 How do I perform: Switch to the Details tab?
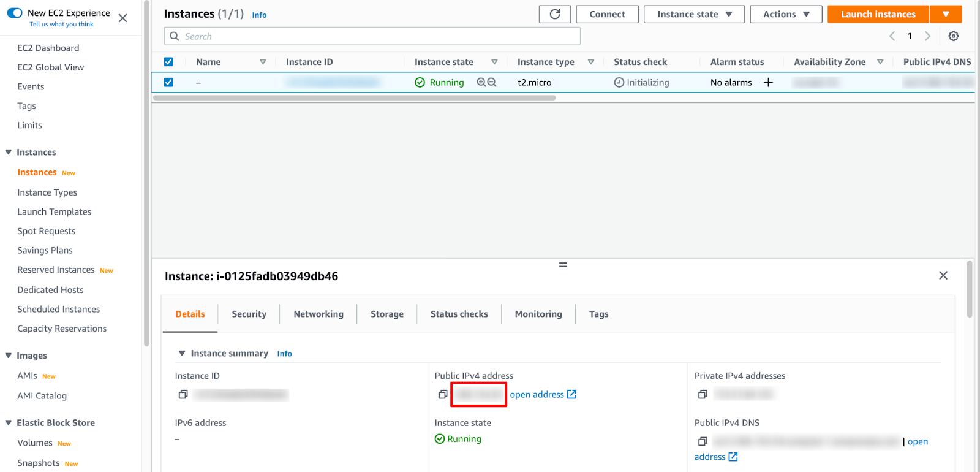pos(190,314)
